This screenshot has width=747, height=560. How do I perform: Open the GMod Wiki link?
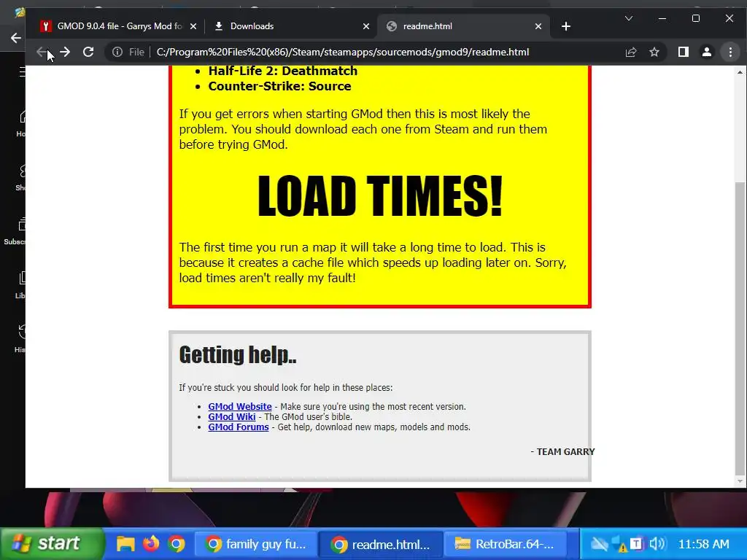click(x=231, y=416)
